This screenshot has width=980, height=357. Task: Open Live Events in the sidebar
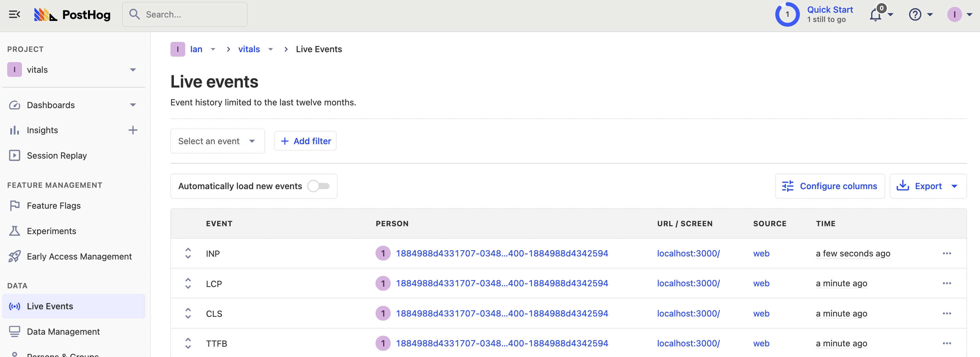pos(50,306)
